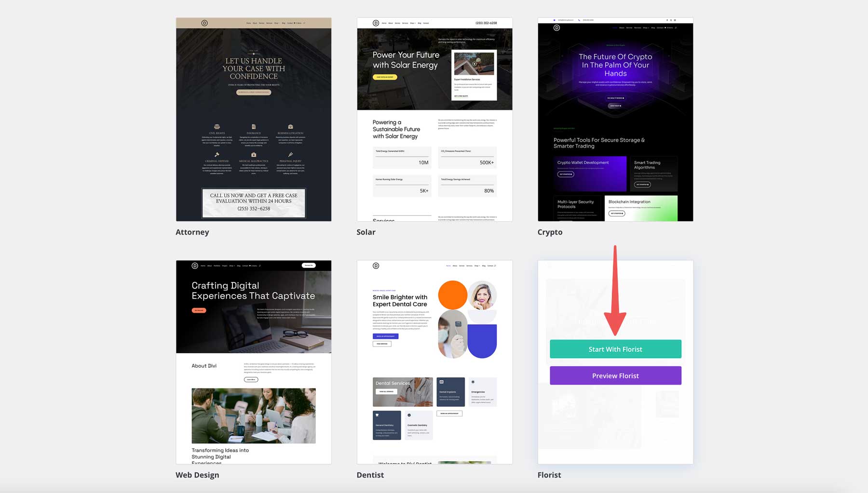Click the "Florist" label text
868x493 pixels.
click(x=549, y=475)
